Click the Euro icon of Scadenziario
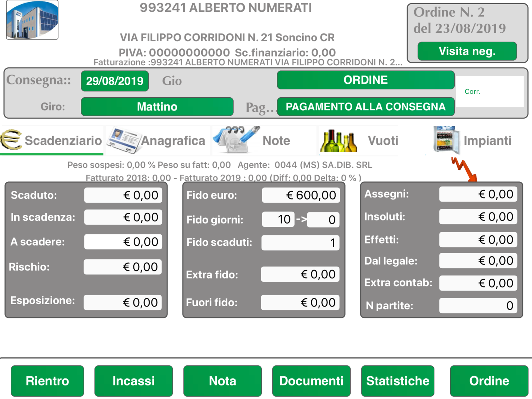This screenshot has width=532, height=399. pos(11,139)
